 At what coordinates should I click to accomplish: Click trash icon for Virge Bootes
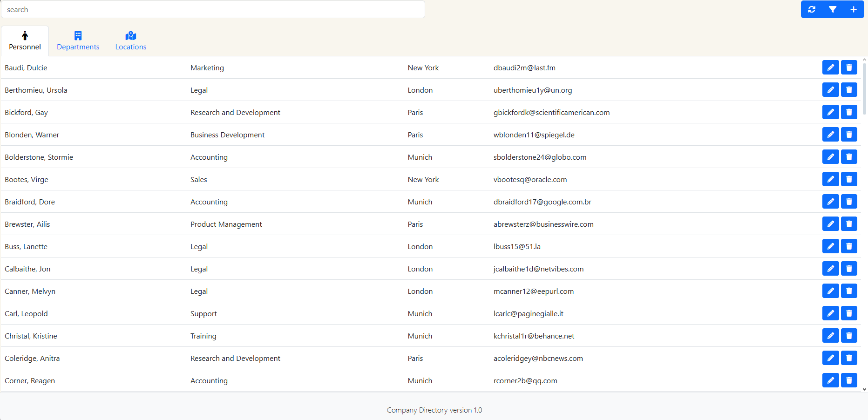coord(849,179)
